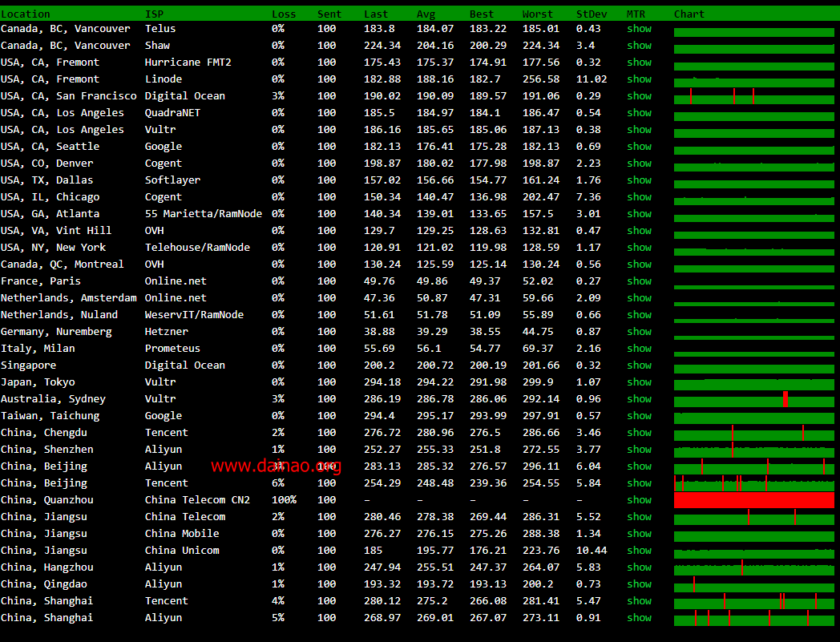Open show link for China Mobile Jiangsu

pyautogui.click(x=639, y=534)
